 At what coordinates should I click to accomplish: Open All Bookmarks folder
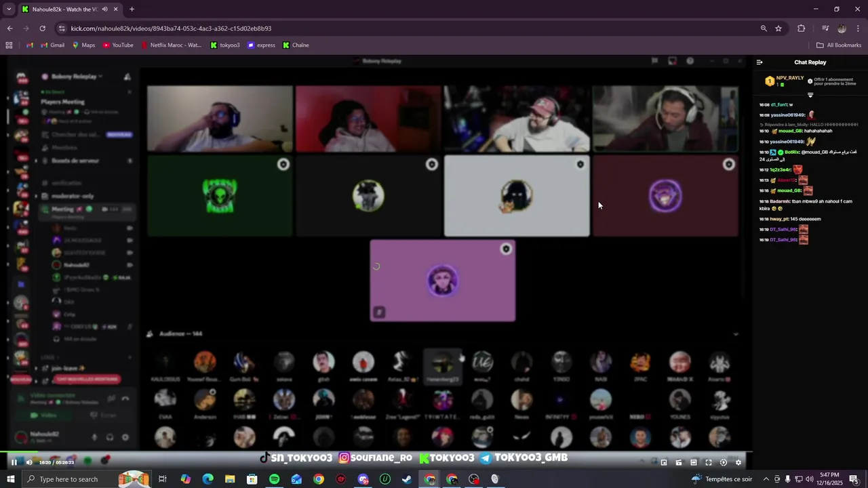coord(839,45)
